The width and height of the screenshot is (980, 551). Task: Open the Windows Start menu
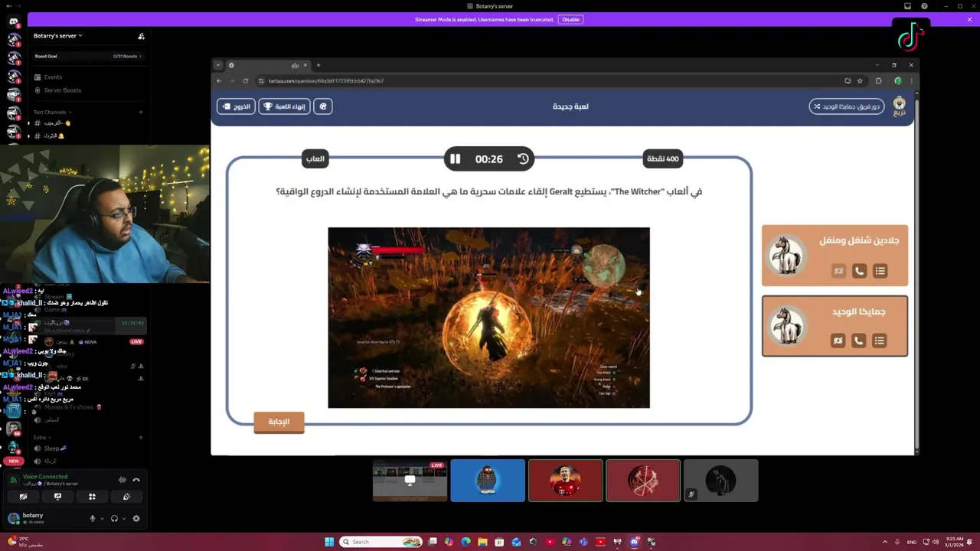click(329, 542)
